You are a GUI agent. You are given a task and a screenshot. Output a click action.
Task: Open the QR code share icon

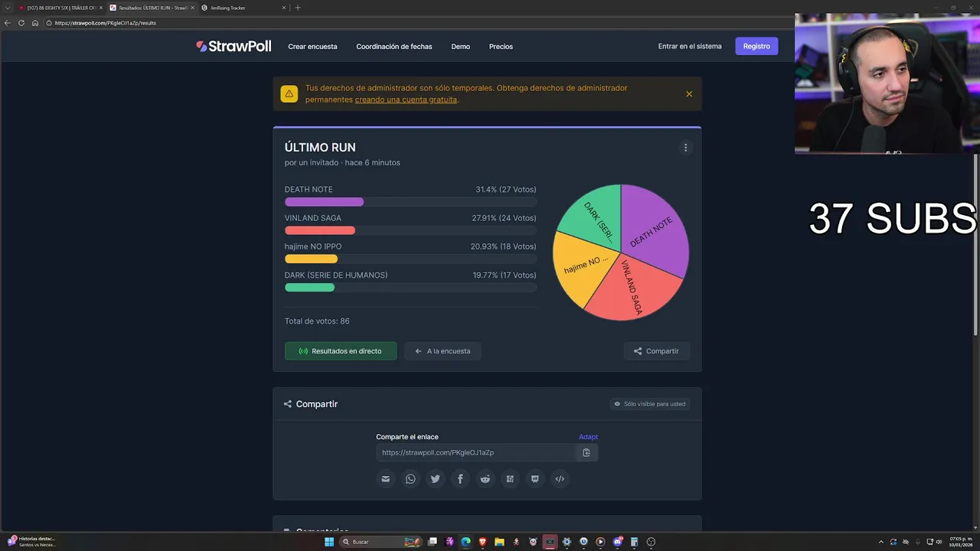click(510, 479)
